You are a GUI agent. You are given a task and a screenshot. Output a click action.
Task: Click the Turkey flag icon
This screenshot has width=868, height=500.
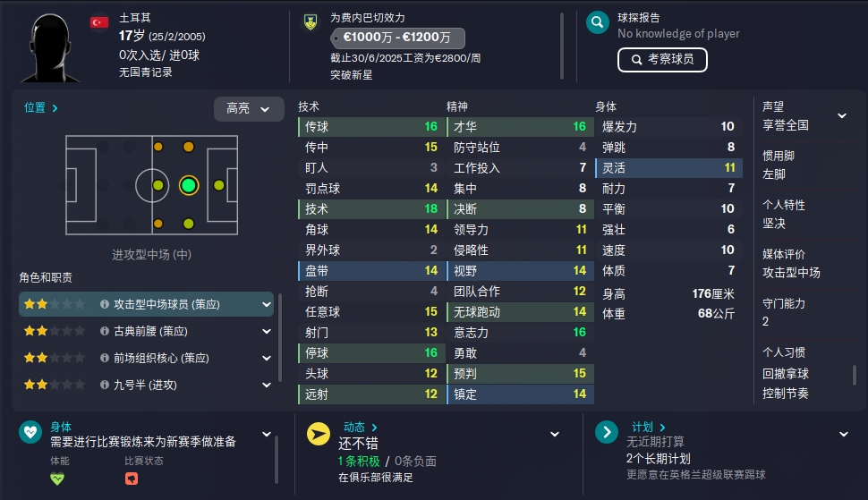(99, 22)
